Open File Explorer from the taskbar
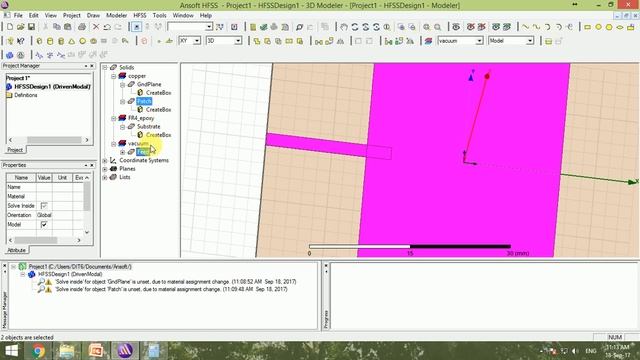The image size is (640, 360). pos(67,351)
